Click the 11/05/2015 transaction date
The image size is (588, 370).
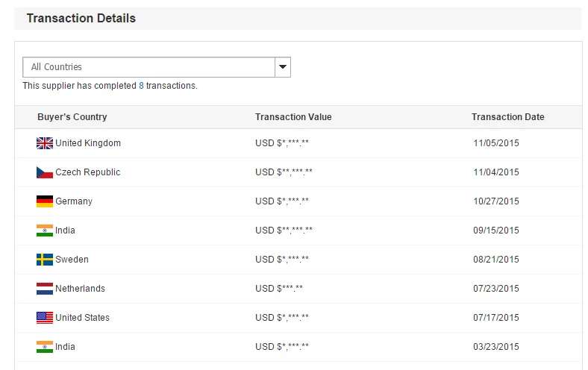(496, 143)
